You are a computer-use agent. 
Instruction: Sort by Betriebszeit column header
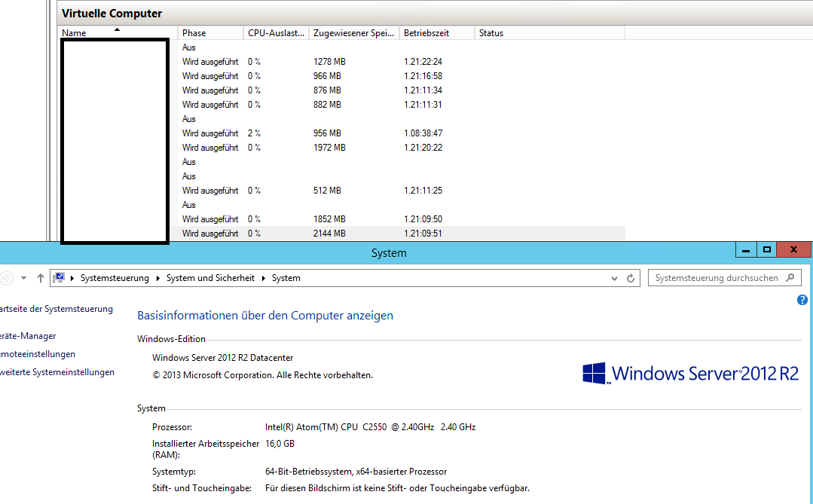[x=437, y=32]
